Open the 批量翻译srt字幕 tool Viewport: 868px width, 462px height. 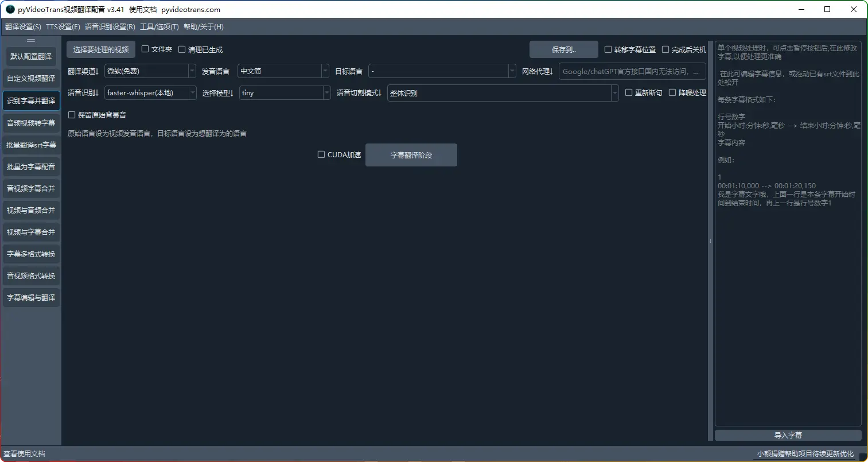tap(31, 145)
